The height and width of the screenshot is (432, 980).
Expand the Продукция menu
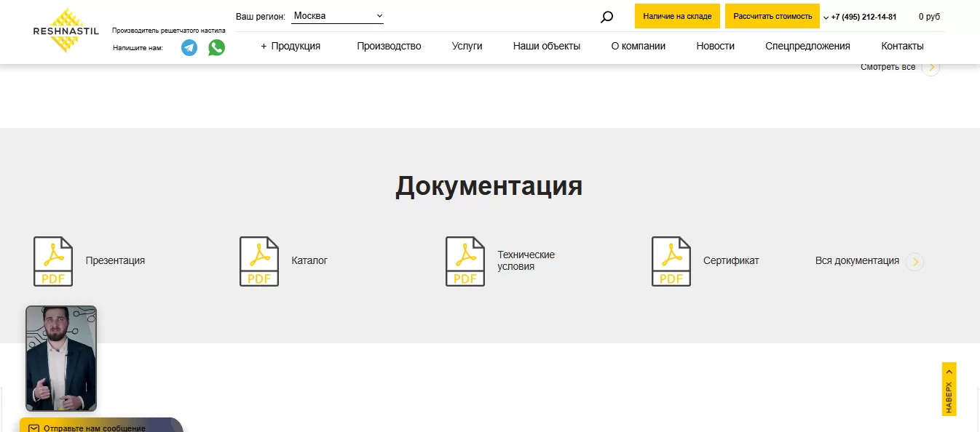[x=291, y=46]
